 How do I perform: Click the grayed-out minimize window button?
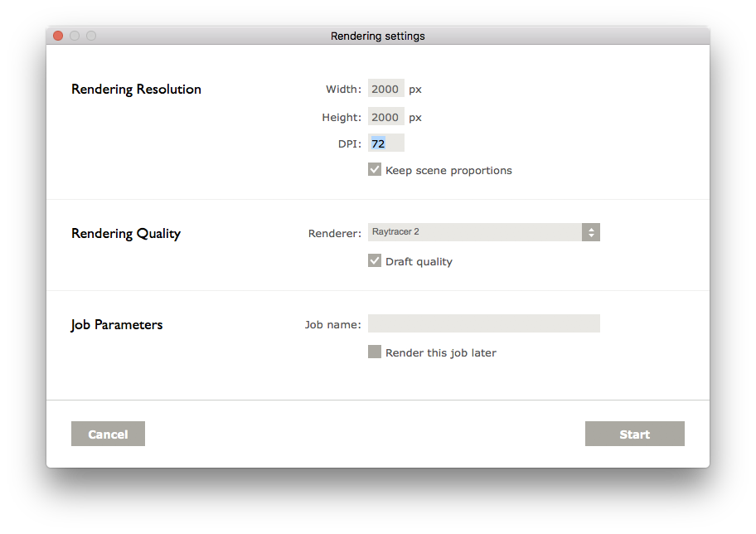tap(75, 36)
